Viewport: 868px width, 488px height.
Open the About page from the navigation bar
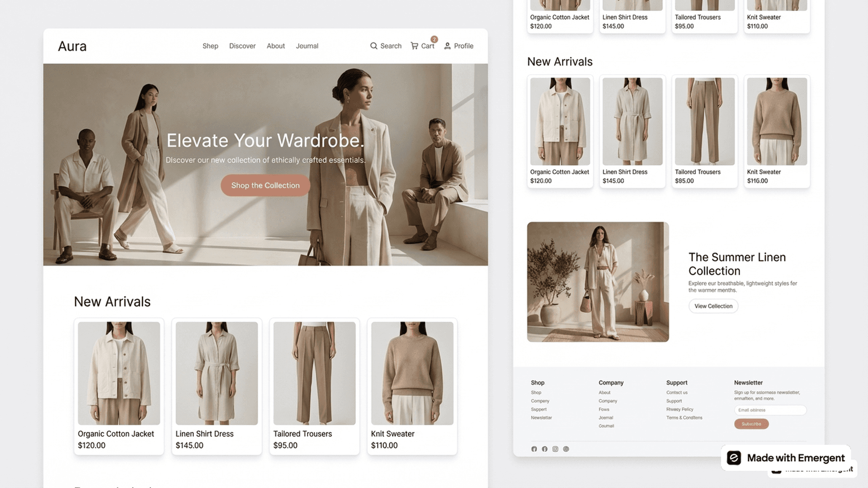coord(276,46)
